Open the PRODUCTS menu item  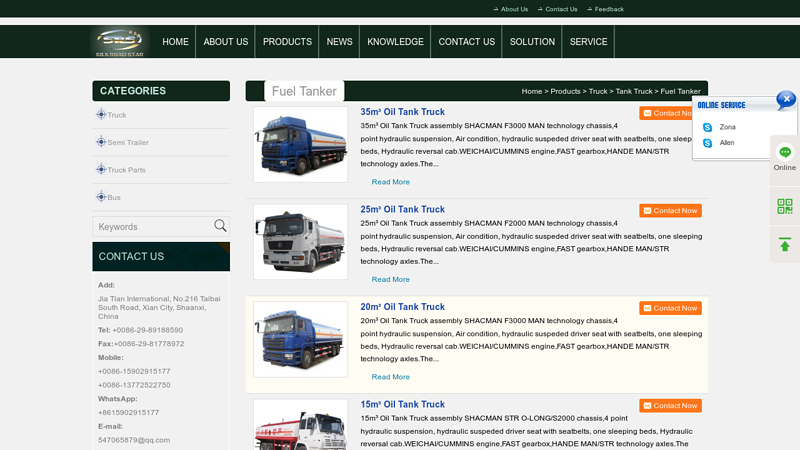(x=287, y=42)
